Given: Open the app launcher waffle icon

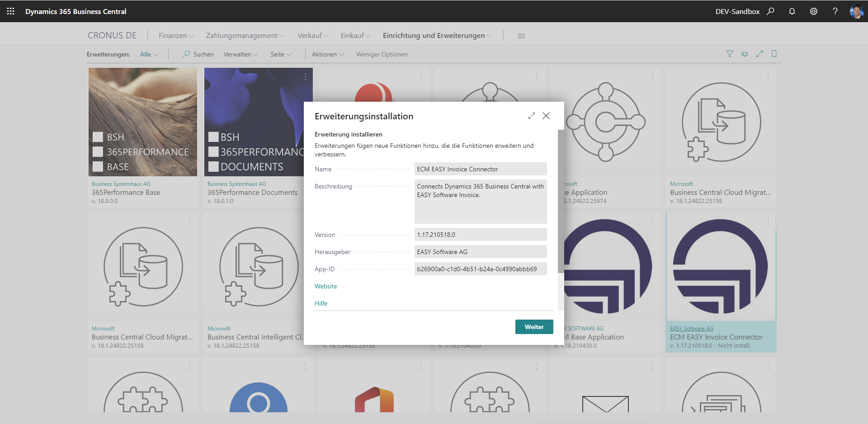Looking at the screenshot, I should (10, 11).
